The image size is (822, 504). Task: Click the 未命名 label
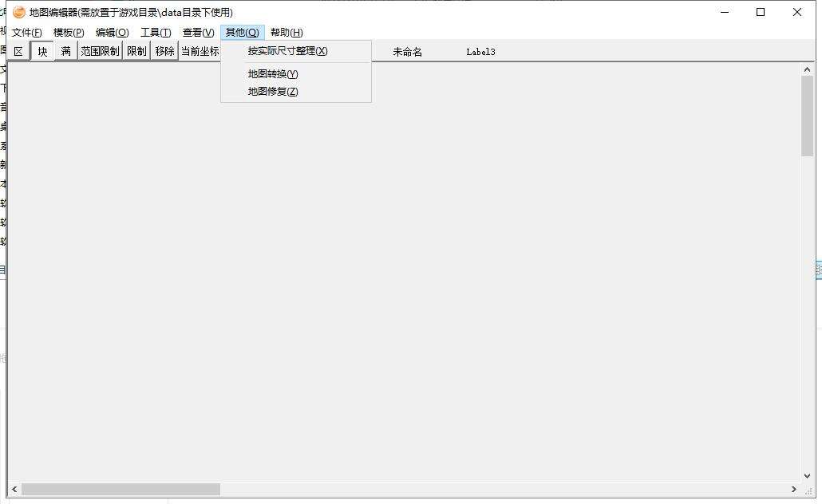pos(407,52)
